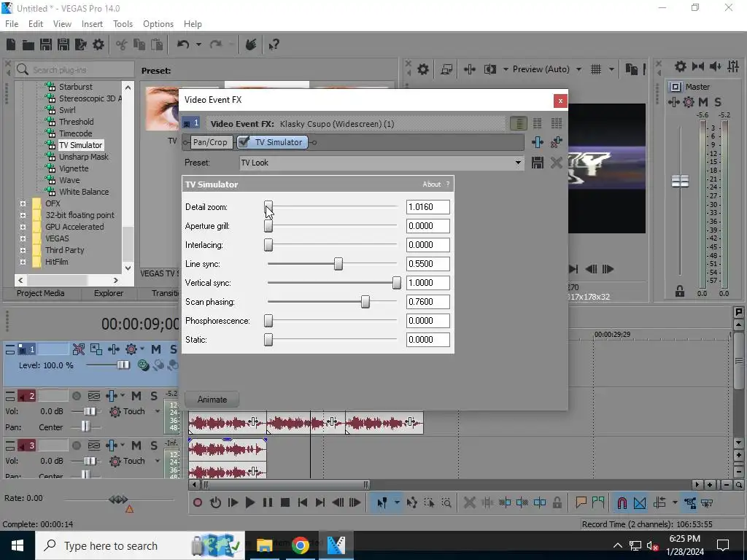Expand the OFX folder in plug-ins tree
The height and width of the screenshot is (560, 747).
(x=23, y=203)
